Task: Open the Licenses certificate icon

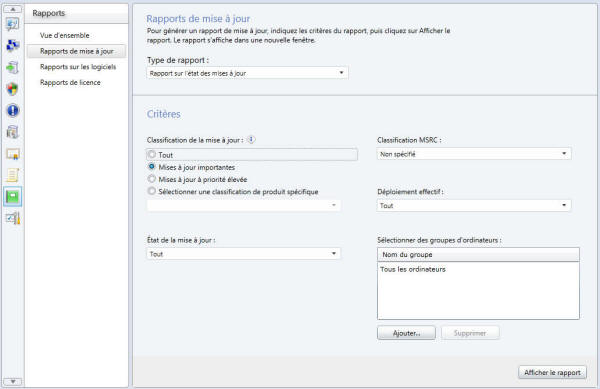Action: [12, 154]
